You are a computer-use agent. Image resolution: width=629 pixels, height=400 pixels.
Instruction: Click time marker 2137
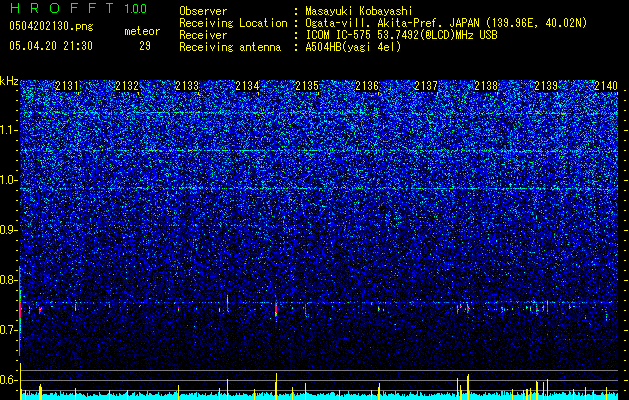(426, 86)
